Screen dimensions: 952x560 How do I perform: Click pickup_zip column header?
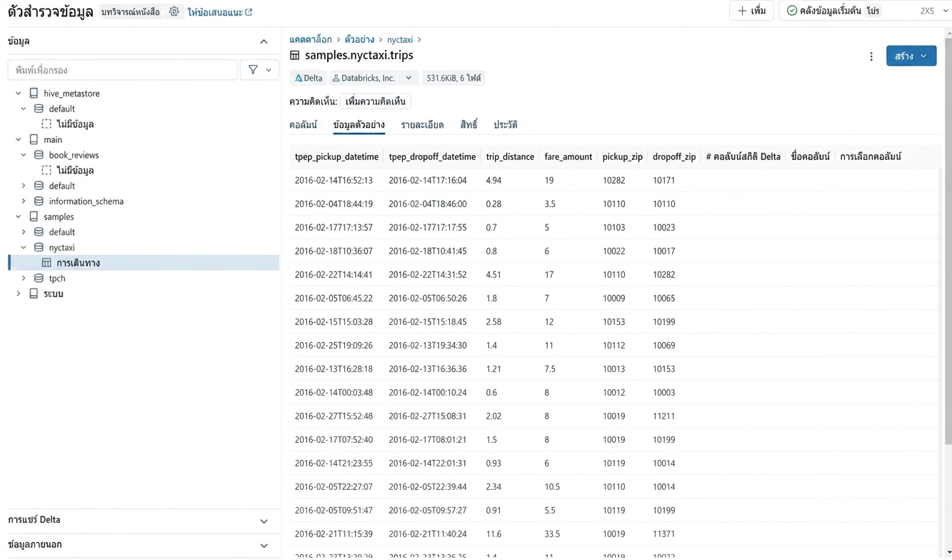point(622,156)
